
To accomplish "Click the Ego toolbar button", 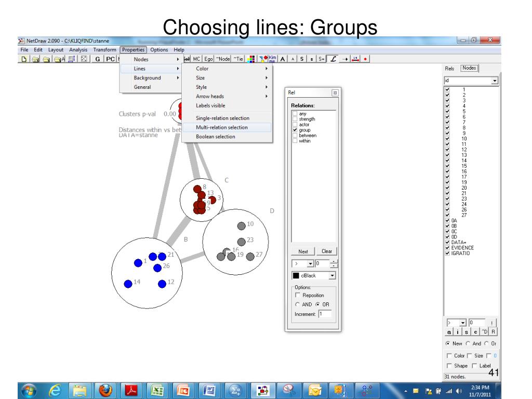I will [x=208, y=59].
